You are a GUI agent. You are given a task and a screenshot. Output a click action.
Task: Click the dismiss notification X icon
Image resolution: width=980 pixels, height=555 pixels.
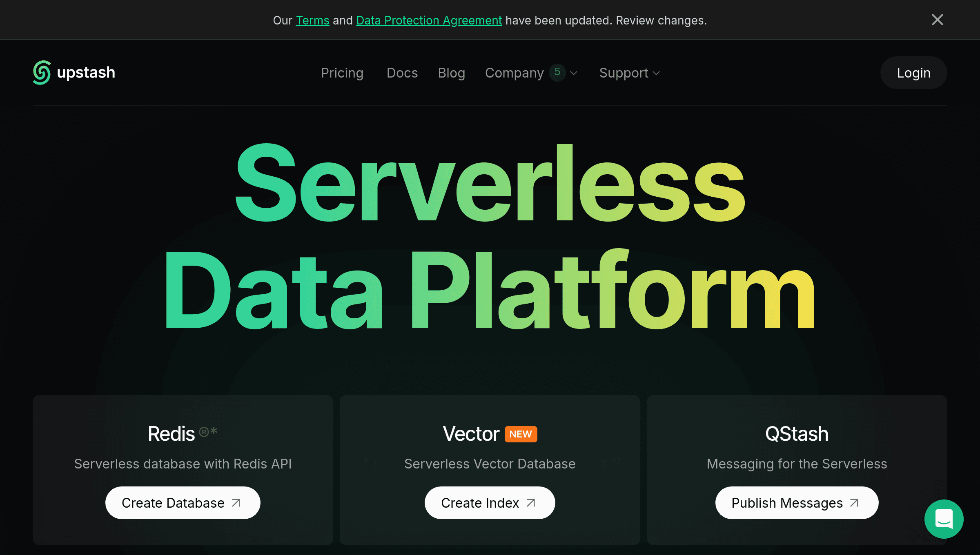tap(938, 20)
